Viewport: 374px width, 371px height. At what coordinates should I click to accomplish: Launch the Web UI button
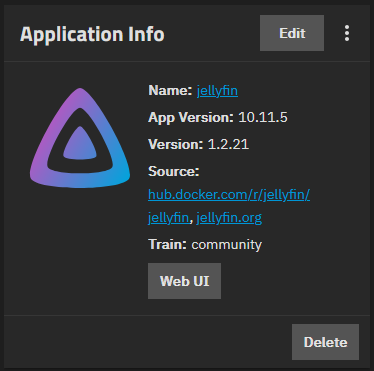click(x=184, y=281)
